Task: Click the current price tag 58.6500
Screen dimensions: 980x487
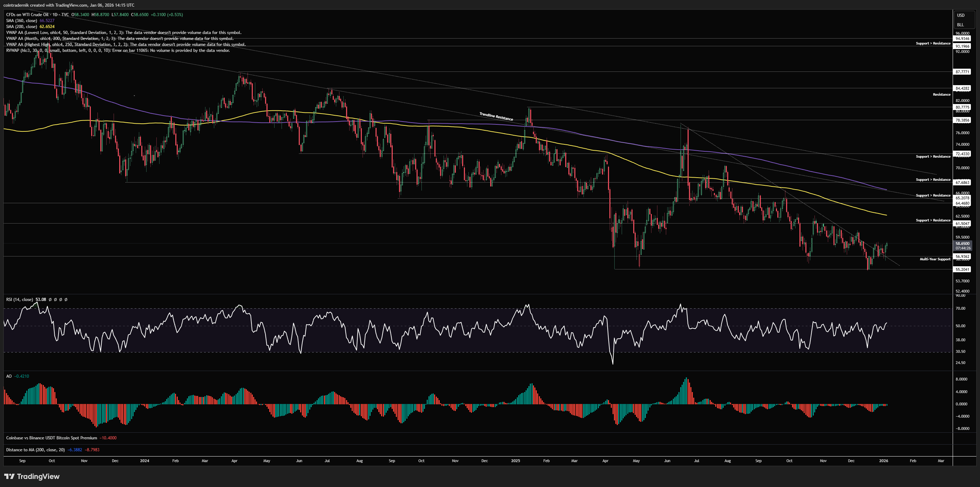Action: pos(962,243)
